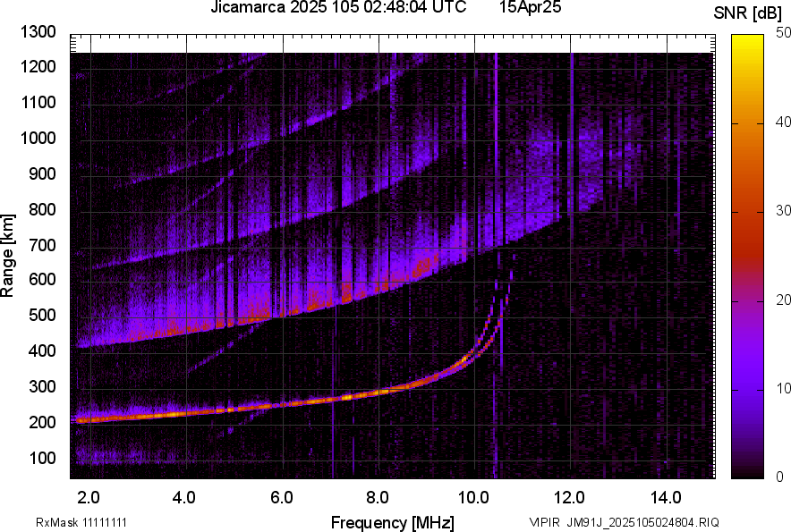The height and width of the screenshot is (532, 791).
Task: Click the 'SNR [dB]' colorbar title
Action: click(747, 13)
